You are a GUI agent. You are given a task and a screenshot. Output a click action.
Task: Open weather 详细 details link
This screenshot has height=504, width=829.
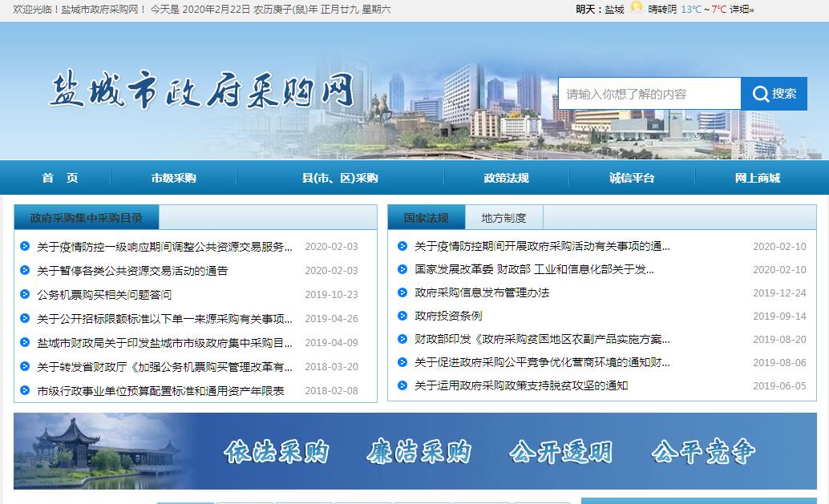pyautogui.click(x=742, y=10)
